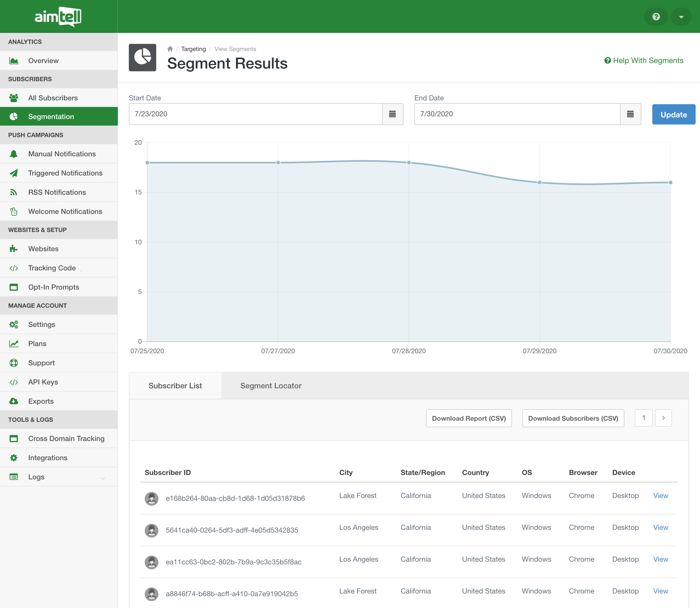The image size is (700, 608).
Task: Click RSS Notifications feed icon
Action: [13, 192]
